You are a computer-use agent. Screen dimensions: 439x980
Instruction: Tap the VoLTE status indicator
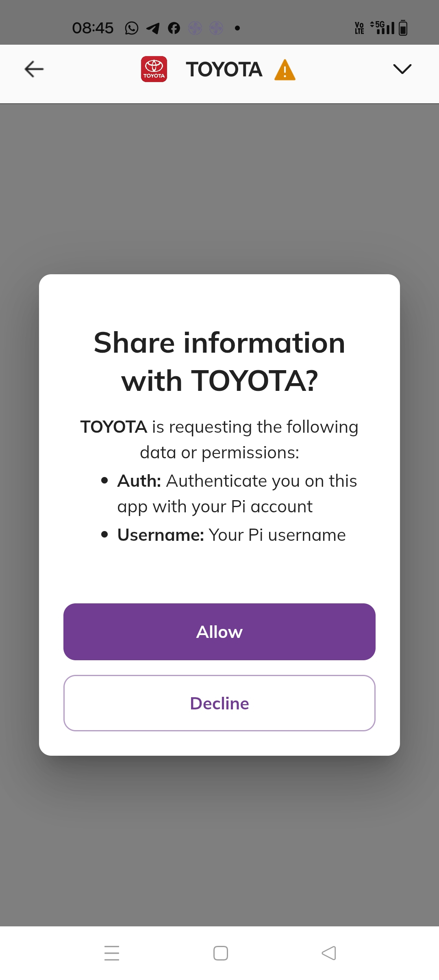tap(359, 28)
